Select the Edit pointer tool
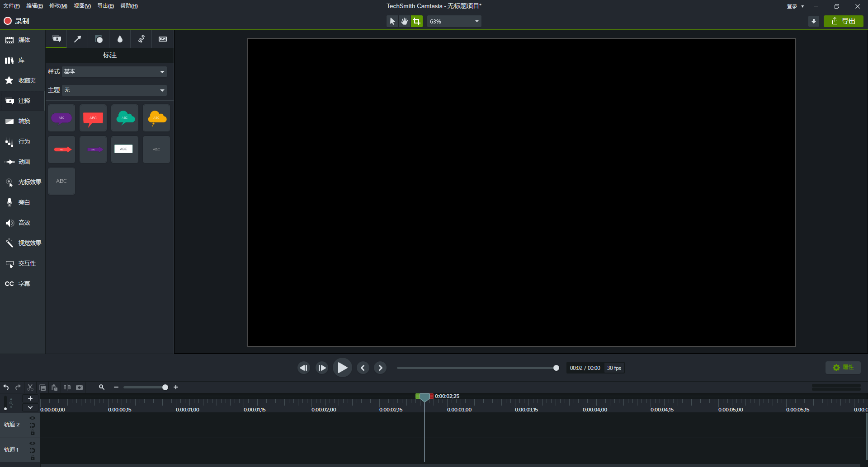 392,21
